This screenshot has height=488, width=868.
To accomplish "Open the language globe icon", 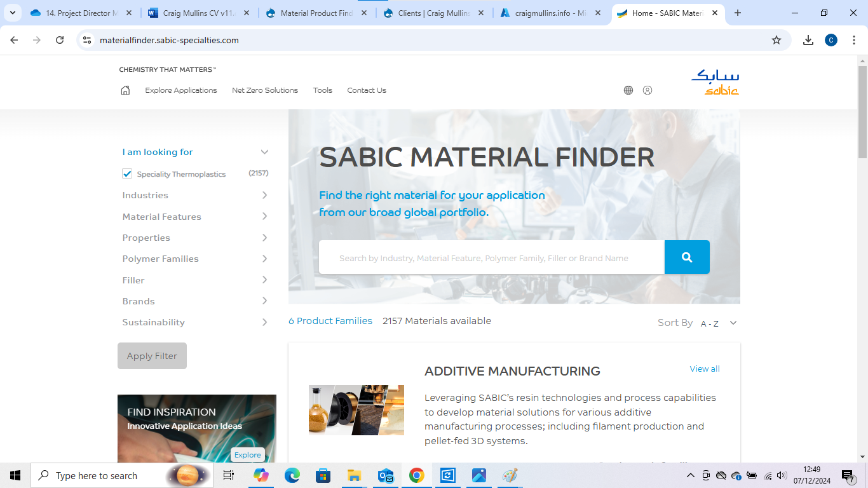I will tap(628, 90).
